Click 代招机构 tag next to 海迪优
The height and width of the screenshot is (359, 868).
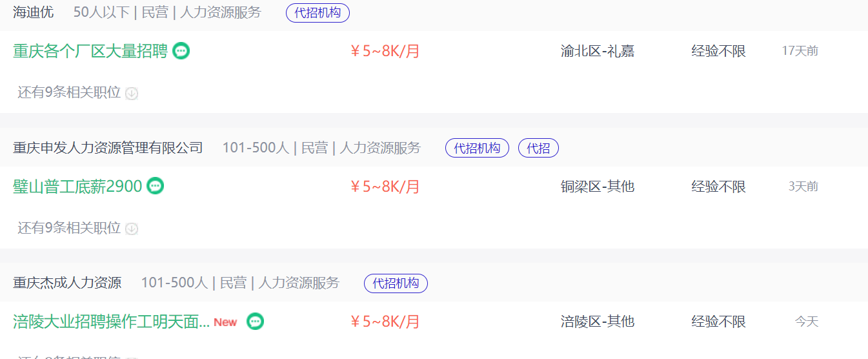click(x=318, y=13)
